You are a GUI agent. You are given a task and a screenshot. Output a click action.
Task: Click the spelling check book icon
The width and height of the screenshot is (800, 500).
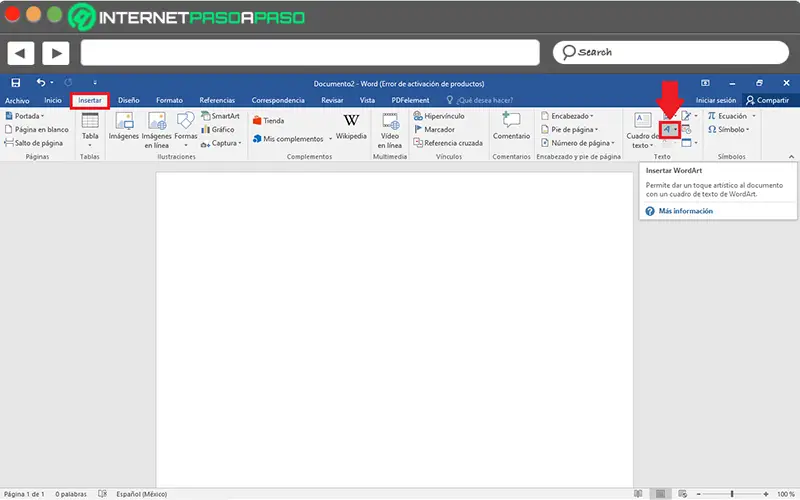click(x=103, y=494)
